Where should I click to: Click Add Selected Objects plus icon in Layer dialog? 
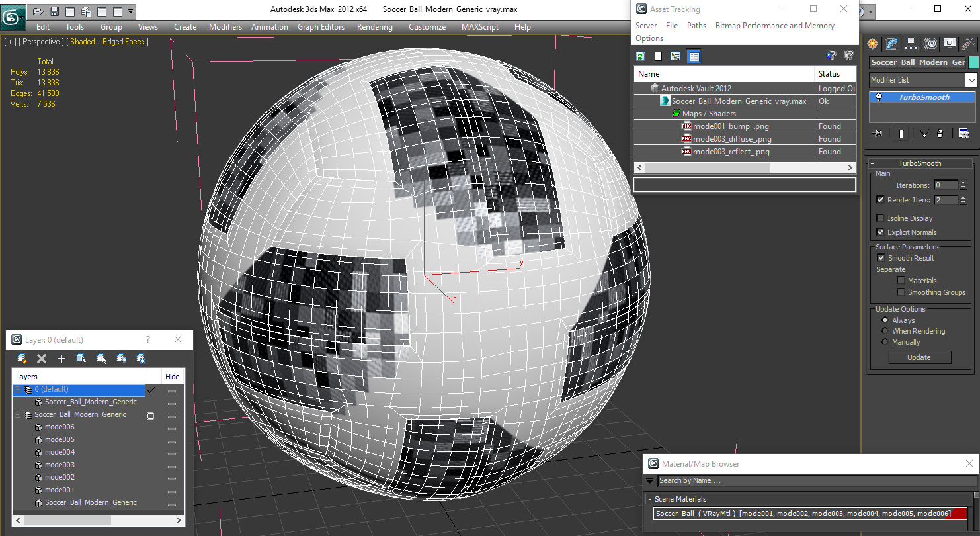61,358
